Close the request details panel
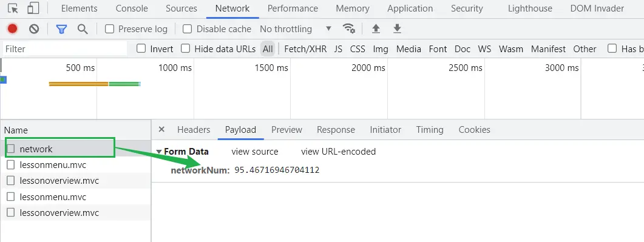 (x=161, y=129)
